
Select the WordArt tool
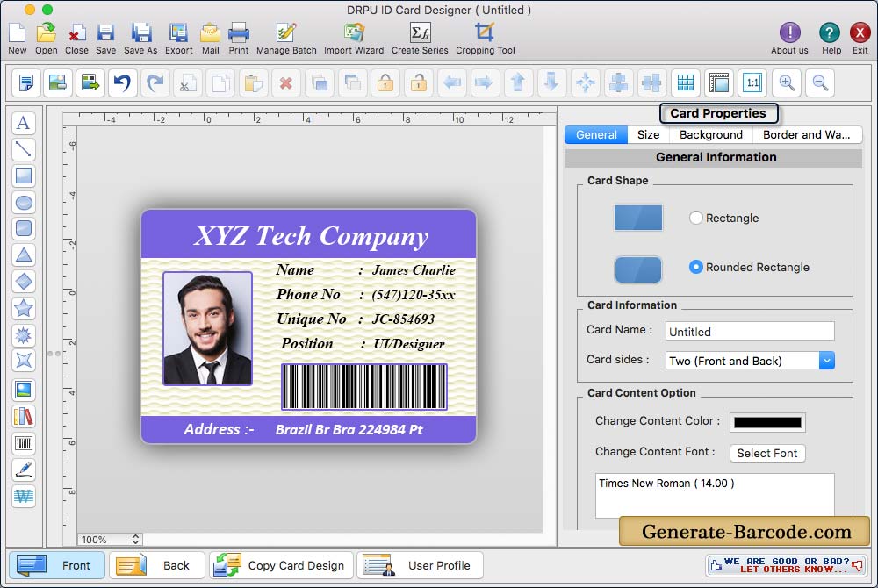[x=24, y=496]
